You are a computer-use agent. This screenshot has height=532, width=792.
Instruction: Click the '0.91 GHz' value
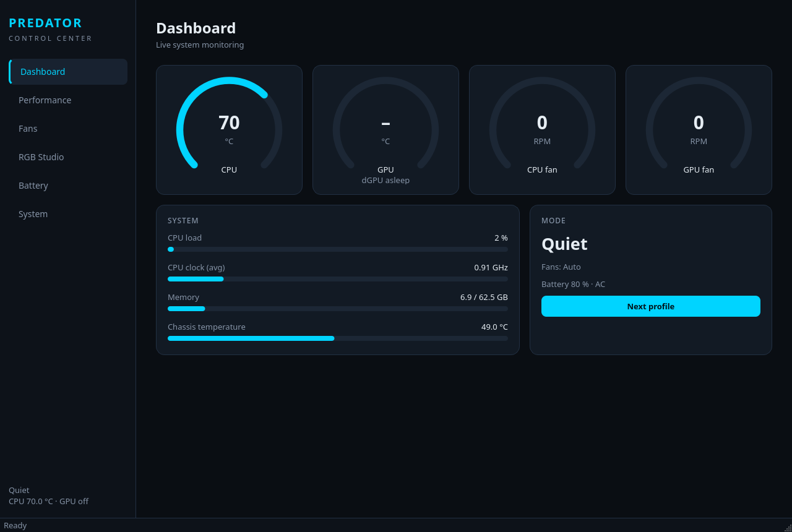tap(491, 268)
